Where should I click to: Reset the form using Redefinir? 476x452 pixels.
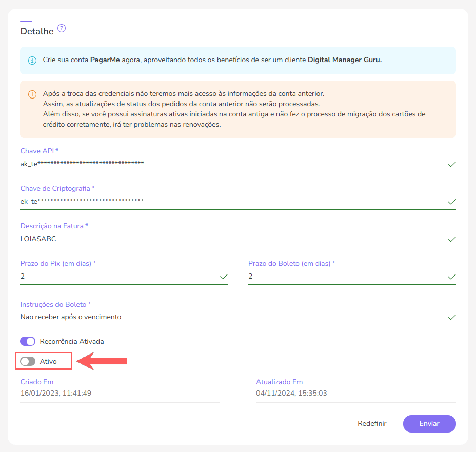(372, 423)
